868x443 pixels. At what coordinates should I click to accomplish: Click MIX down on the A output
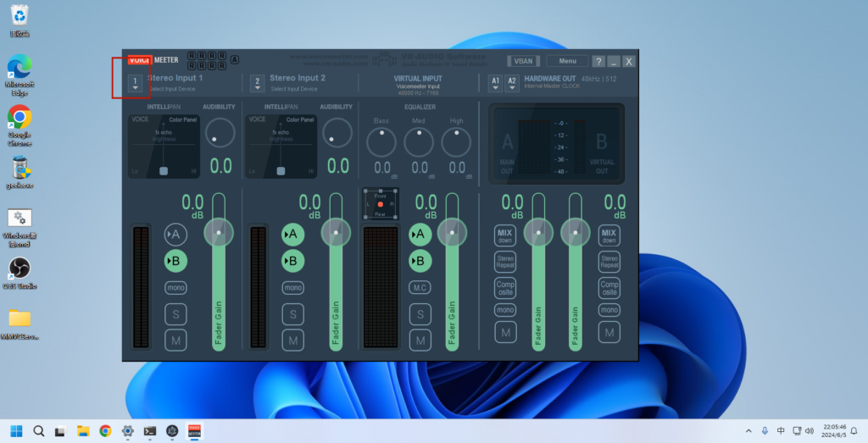tap(505, 235)
